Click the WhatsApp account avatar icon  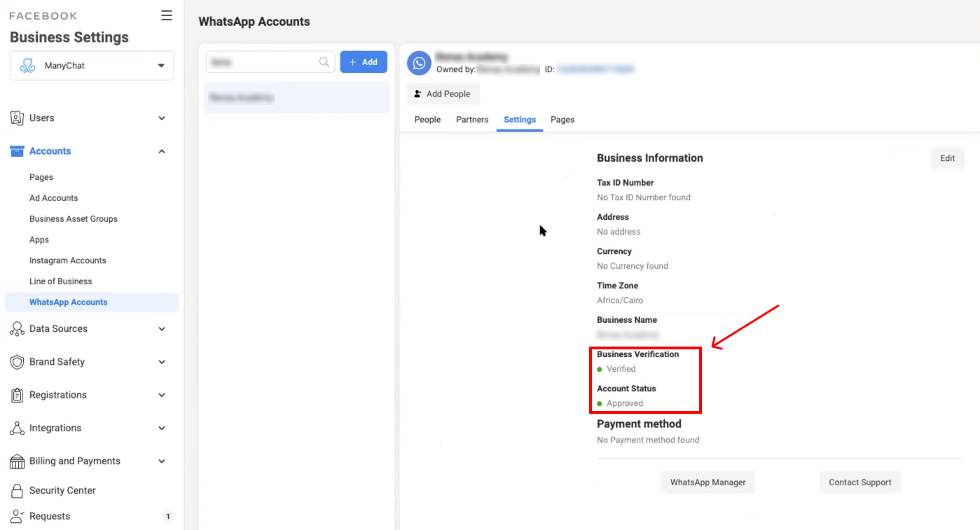coord(419,63)
